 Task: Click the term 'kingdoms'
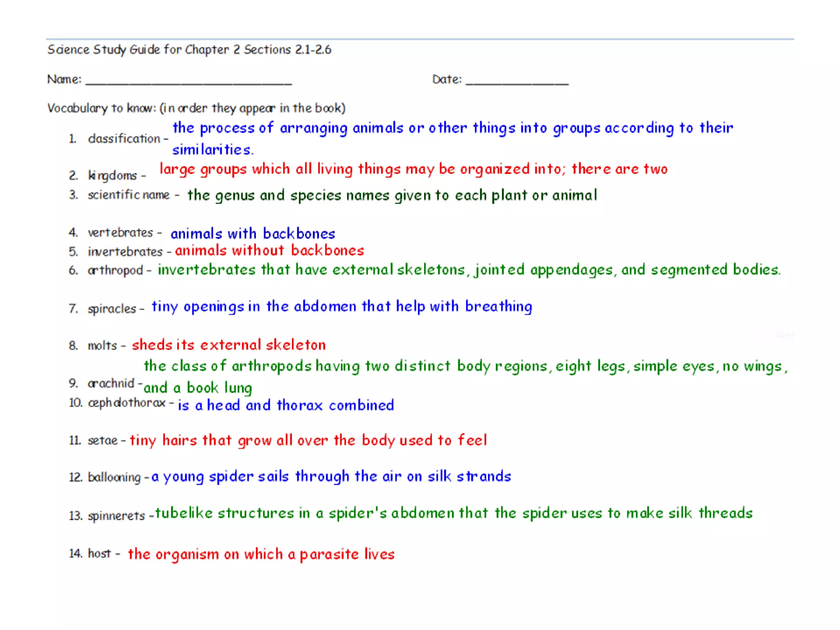pyautogui.click(x=112, y=176)
